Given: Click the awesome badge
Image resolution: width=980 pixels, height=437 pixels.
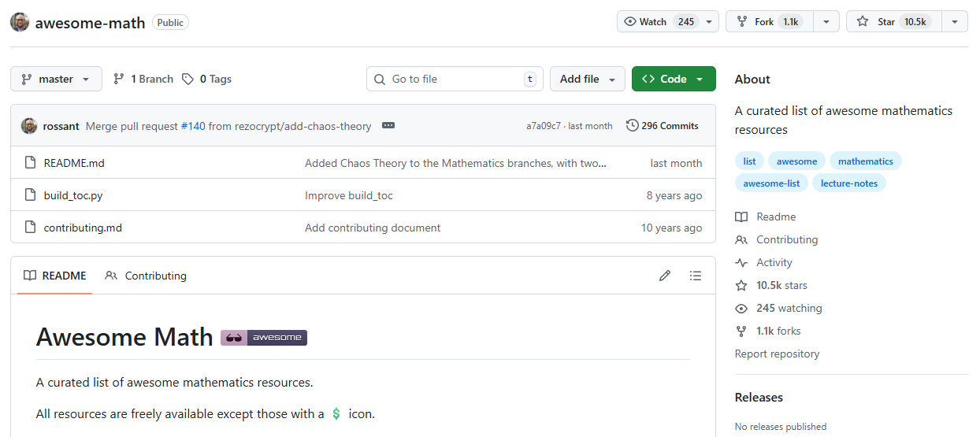Looking at the screenshot, I should 264,338.
